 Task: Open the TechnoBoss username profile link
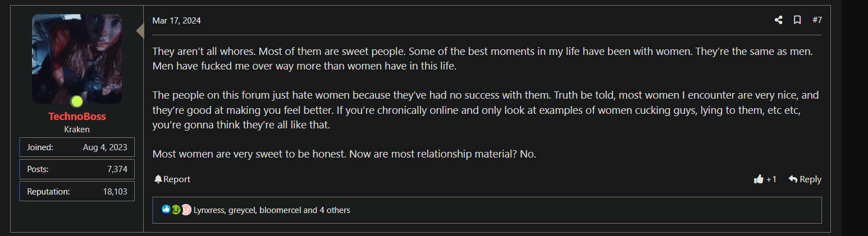point(77,117)
